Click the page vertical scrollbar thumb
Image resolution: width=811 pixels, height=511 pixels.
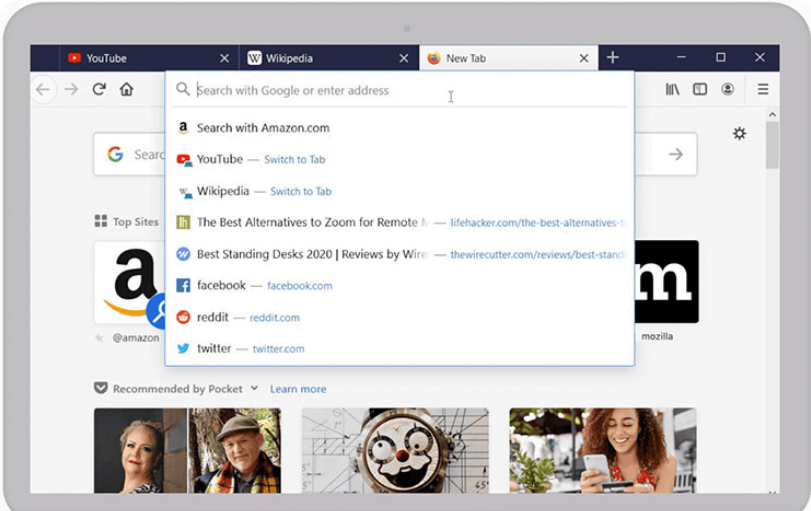tap(772, 145)
